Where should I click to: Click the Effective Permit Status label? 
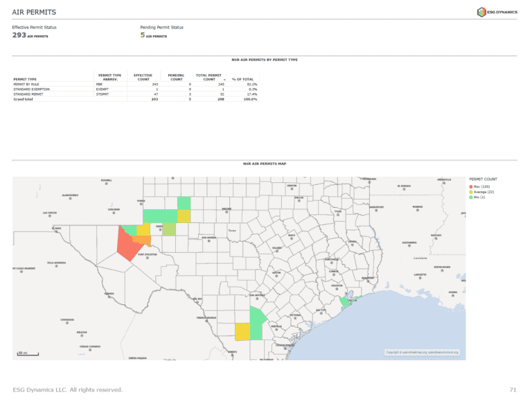(34, 28)
